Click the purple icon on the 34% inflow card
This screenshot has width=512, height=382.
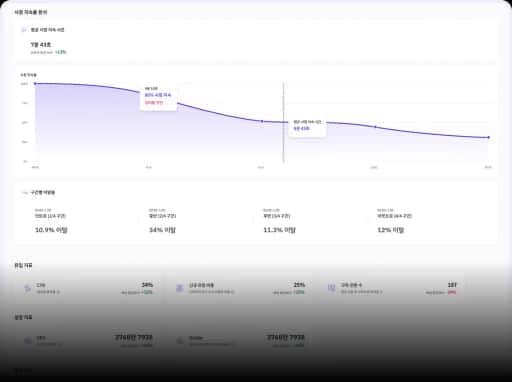[x=28, y=288]
